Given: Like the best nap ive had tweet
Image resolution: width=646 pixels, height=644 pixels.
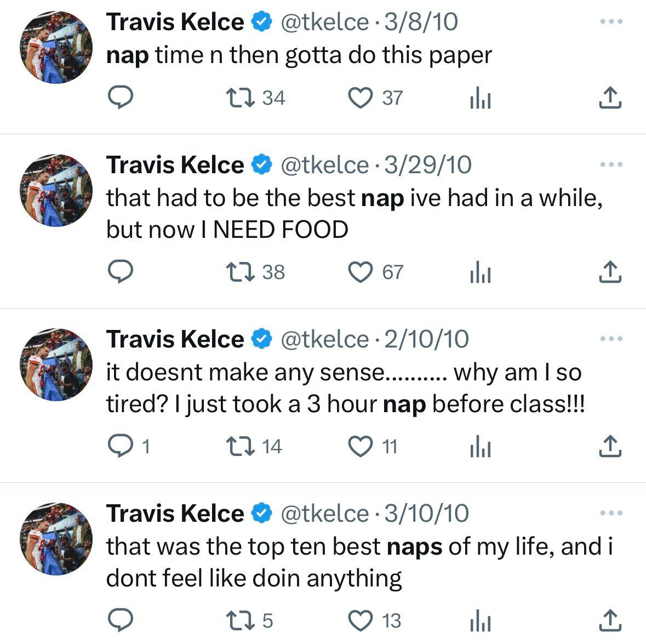Looking at the screenshot, I should click(x=361, y=271).
